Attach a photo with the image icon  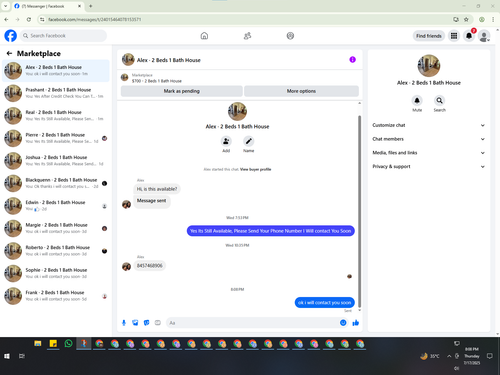click(x=135, y=323)
